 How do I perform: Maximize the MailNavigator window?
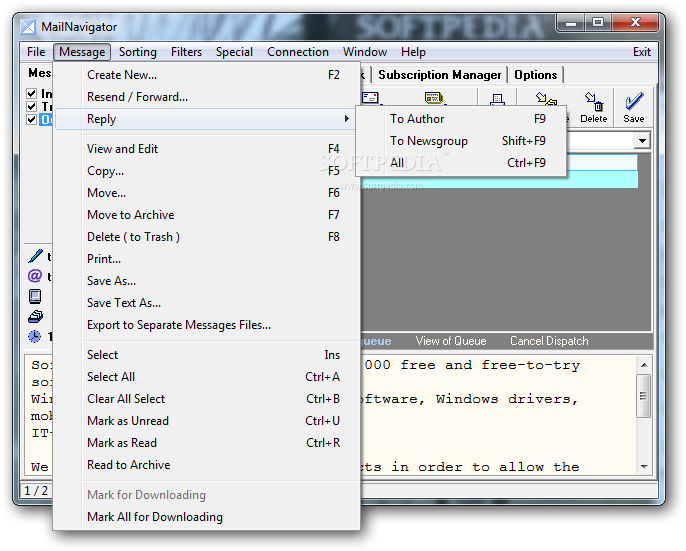598,22
